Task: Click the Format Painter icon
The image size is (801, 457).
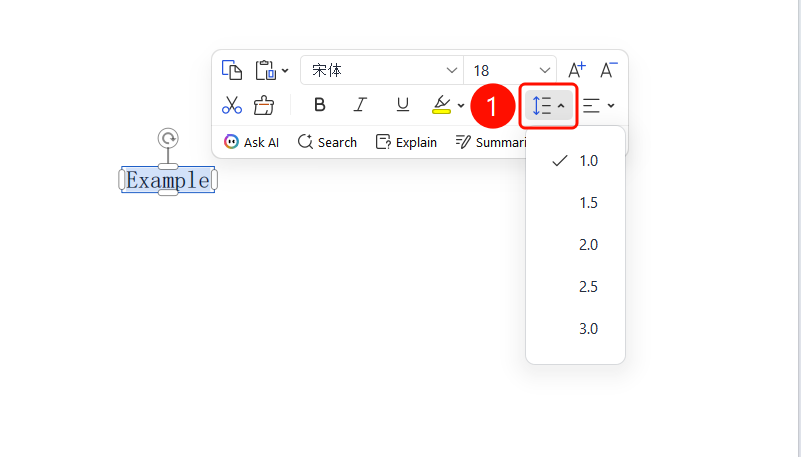Action: click(264, 105)
